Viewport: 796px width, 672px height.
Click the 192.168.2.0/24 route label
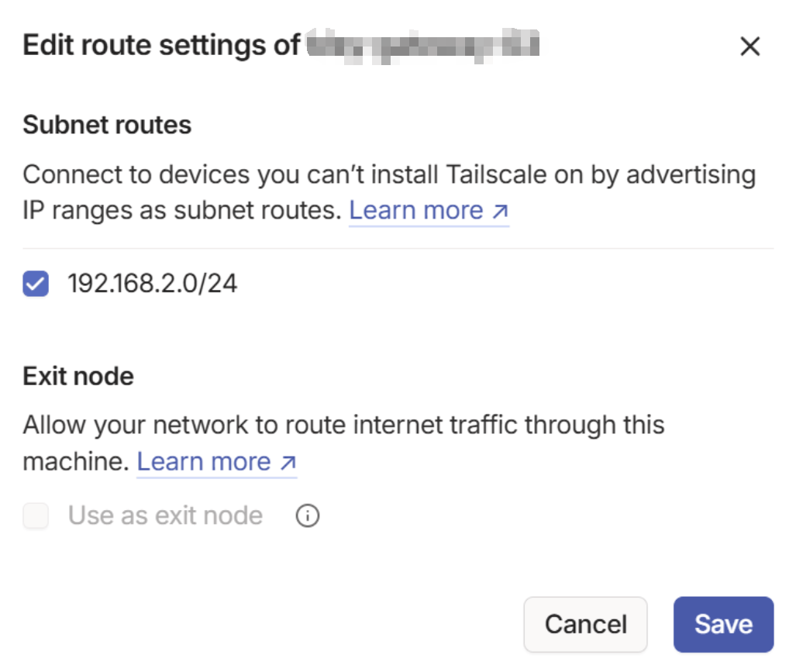tap(153, 284)
